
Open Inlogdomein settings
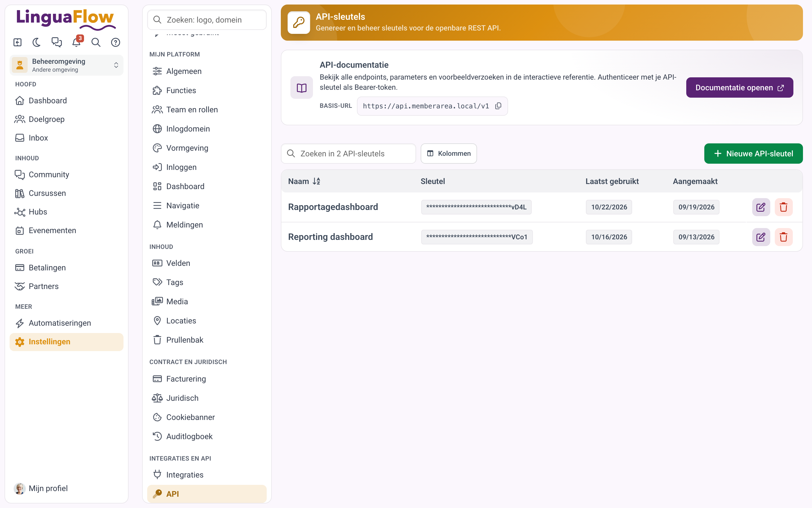[207, 129]
